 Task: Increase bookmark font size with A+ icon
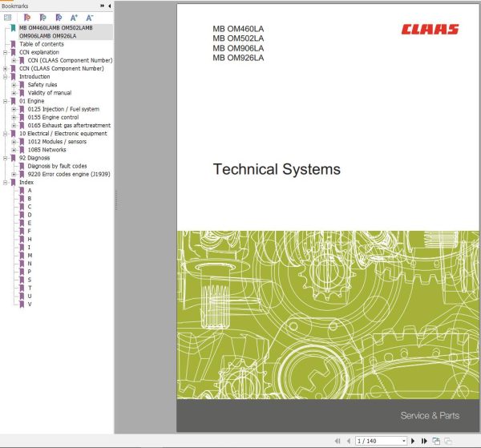(74, 18)
